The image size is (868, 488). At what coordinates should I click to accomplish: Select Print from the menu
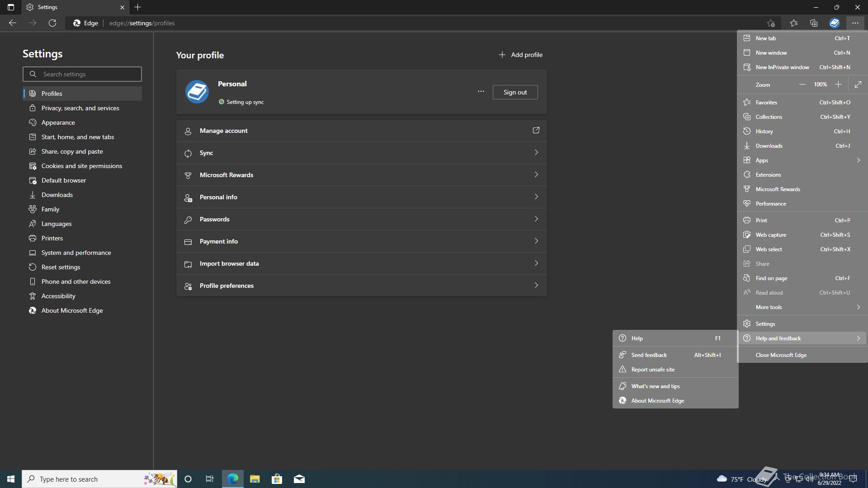[x=802, y=221]
